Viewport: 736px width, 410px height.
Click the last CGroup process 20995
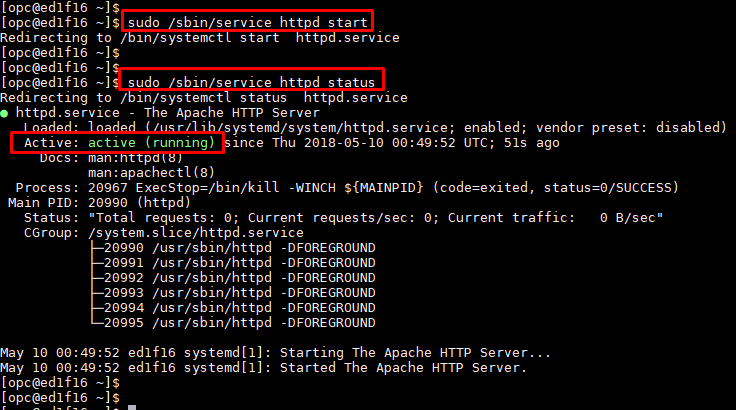click(240, 323)
